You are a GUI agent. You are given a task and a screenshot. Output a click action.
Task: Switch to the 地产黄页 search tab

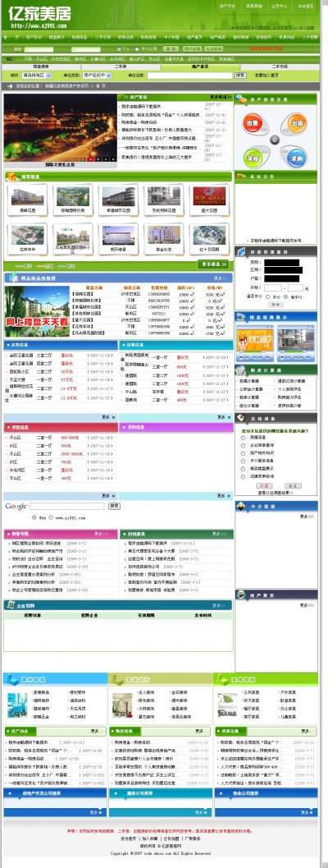click(199, 67)
